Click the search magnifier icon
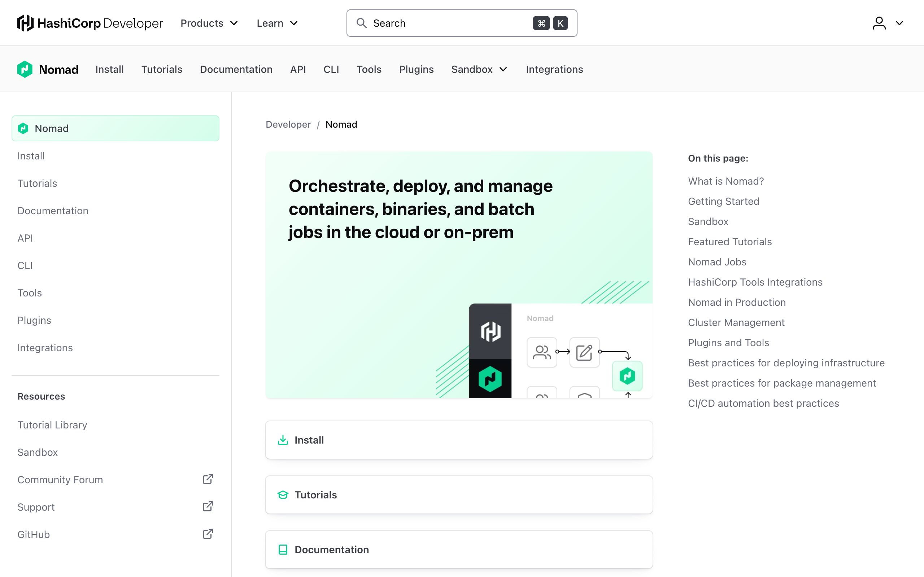 click(361, 23)
